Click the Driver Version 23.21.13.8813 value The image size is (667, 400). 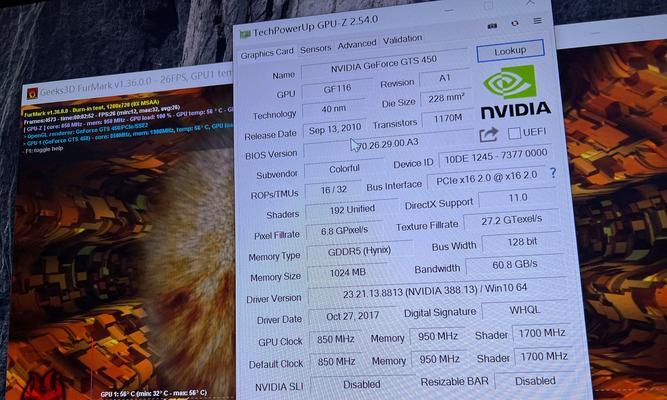437,291
